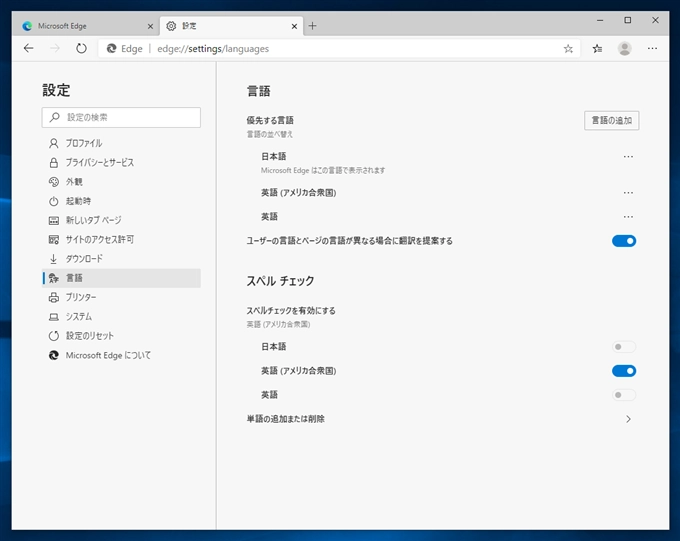Viewport: 680px width, 541px height.
Task: Open the user profile avatar
Action: click(624, 49)
